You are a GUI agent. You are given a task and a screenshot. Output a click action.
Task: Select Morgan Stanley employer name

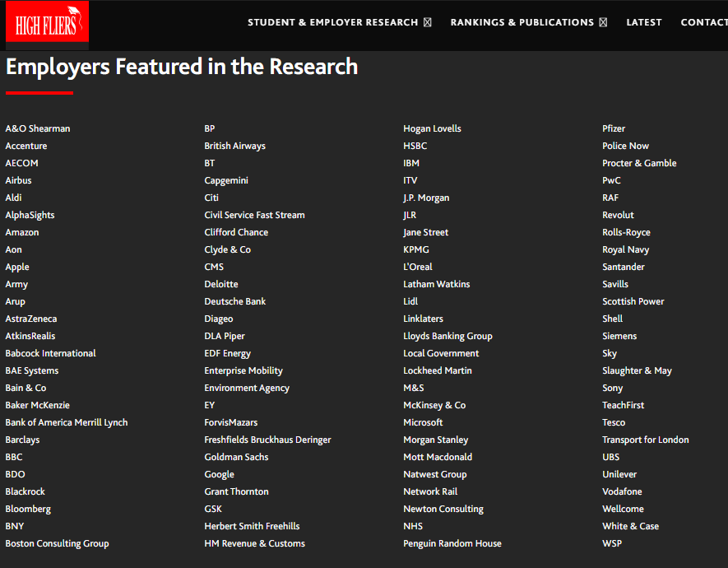tap(435, 440)
